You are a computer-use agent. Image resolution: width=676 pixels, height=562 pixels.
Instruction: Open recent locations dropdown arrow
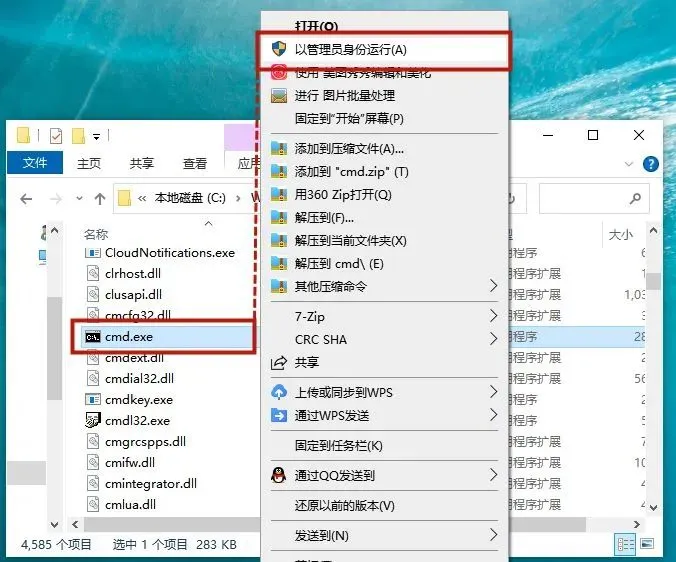79,199
